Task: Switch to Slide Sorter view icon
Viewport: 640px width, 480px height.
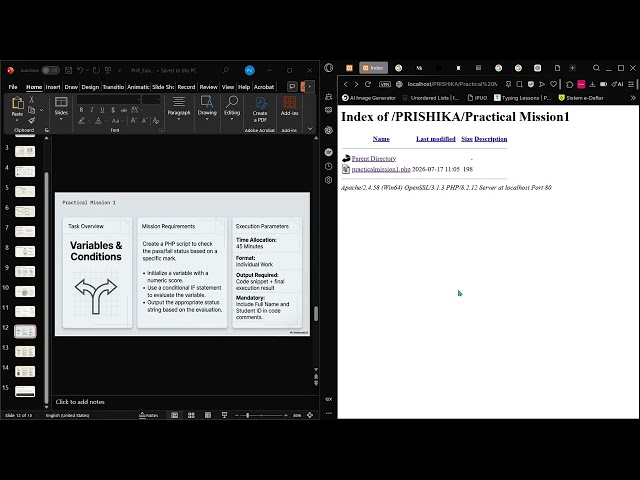Action: 191,415
